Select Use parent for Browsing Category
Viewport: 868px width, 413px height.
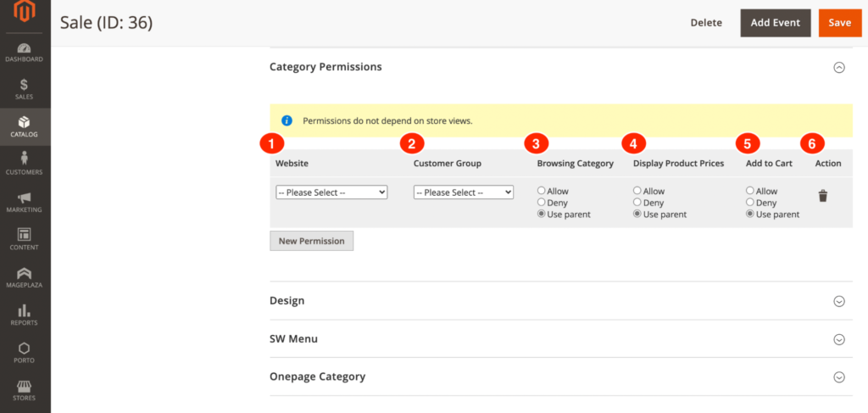coord(542,214)
